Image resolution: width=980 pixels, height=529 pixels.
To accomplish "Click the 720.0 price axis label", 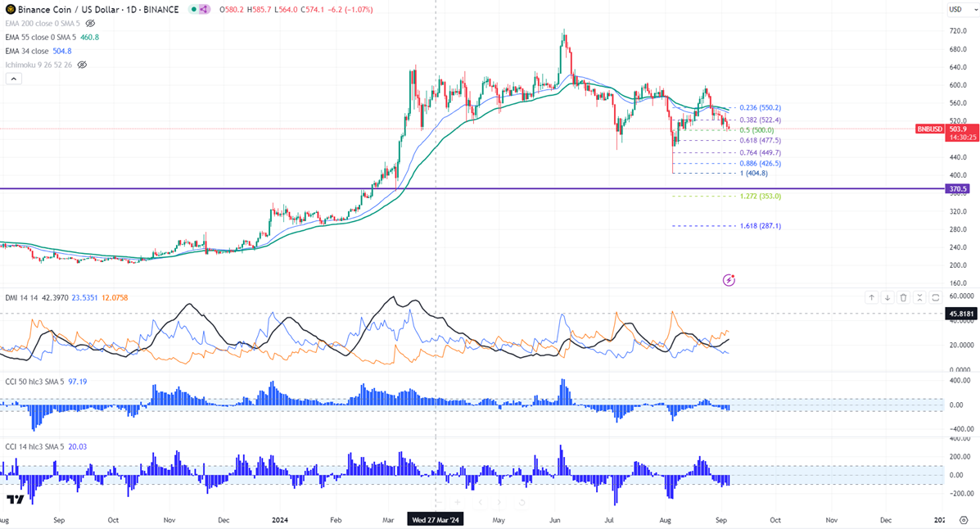I will point(958,30).
